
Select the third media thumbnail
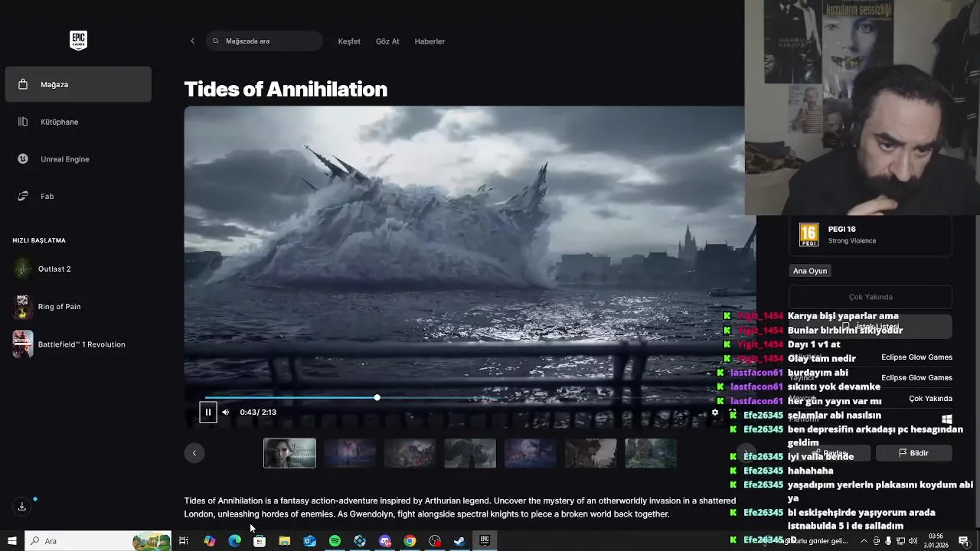point(410,453)
